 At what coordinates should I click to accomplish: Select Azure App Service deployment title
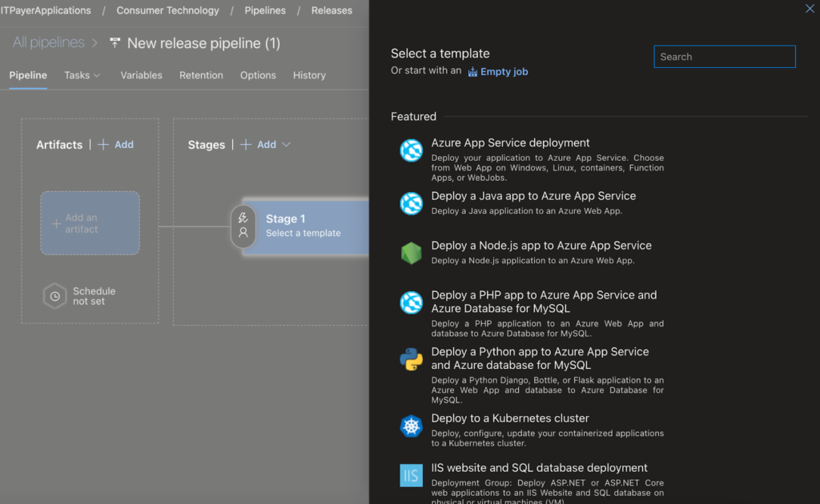coord(510,143)
